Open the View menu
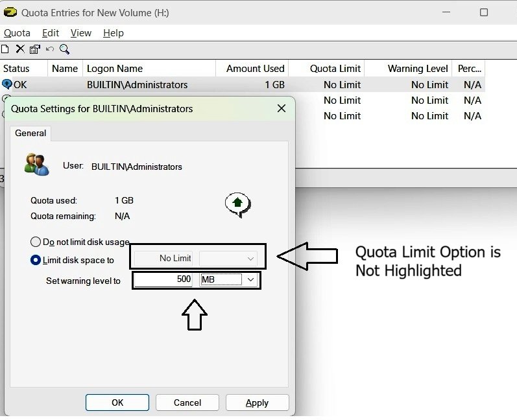Viewport: 517px width, 420px height. [x=81, y=33]
